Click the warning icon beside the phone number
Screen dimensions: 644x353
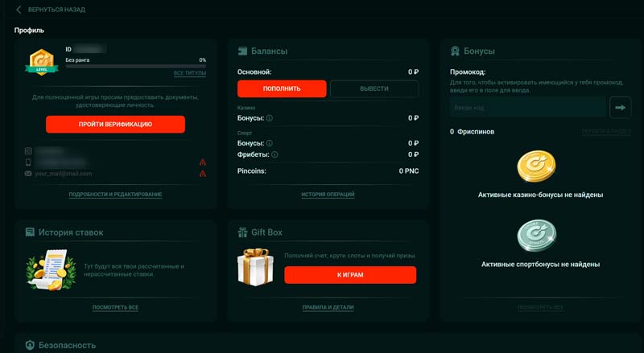point(202,162)
